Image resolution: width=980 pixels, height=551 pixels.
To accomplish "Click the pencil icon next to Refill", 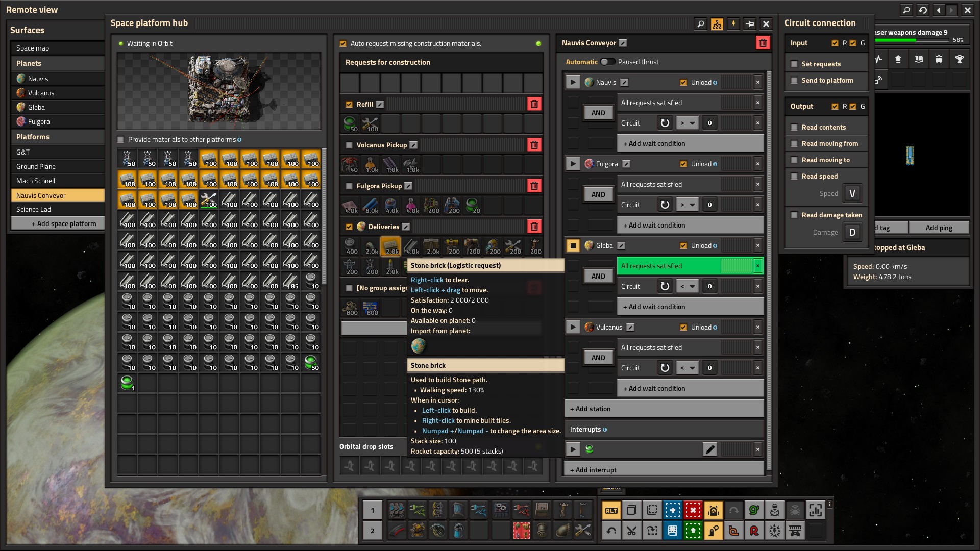I will click(x=380, y=104).
